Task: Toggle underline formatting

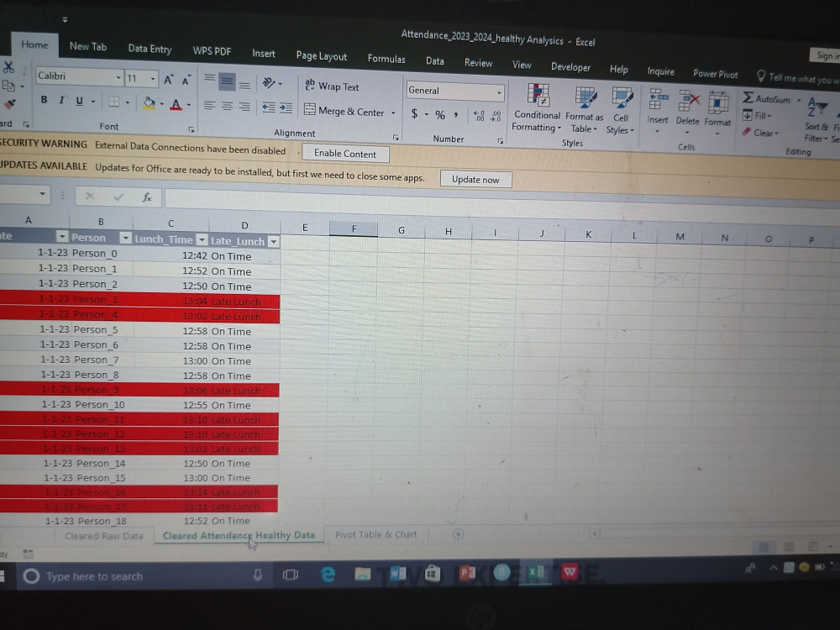Action: [x=79, y=101]
